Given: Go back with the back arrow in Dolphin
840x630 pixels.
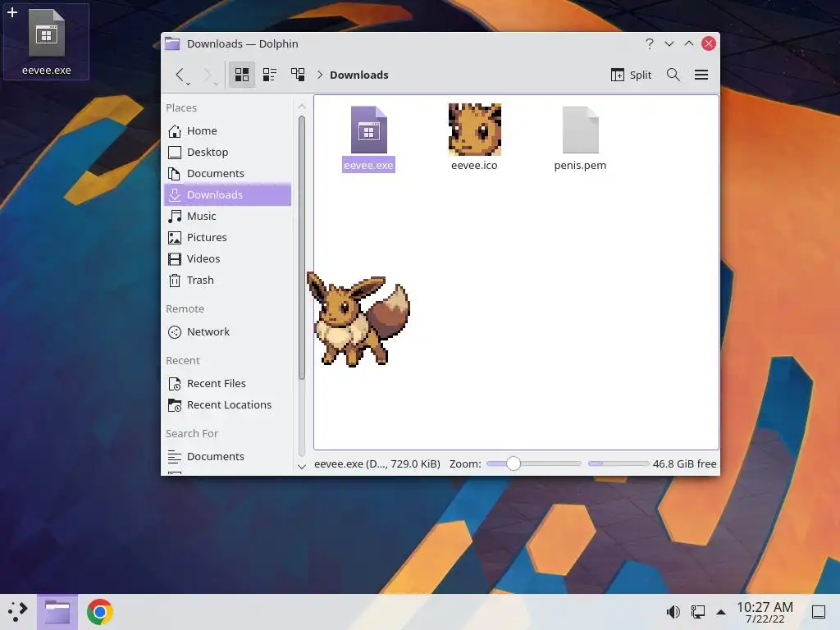Looking at the screenshot, I should click(x=180, y=75).
